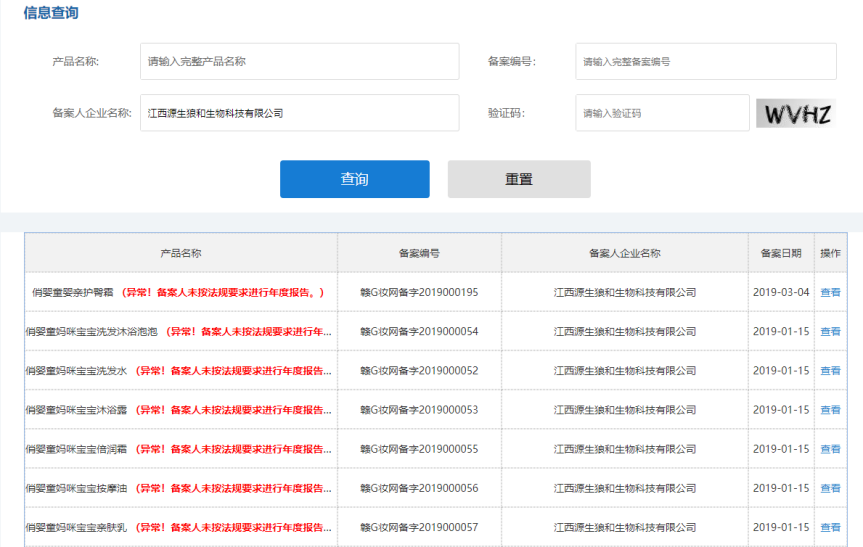Click the 产品名称 column header
The image size is (863, 547).
pyautogui.click(x=181, y=253)
